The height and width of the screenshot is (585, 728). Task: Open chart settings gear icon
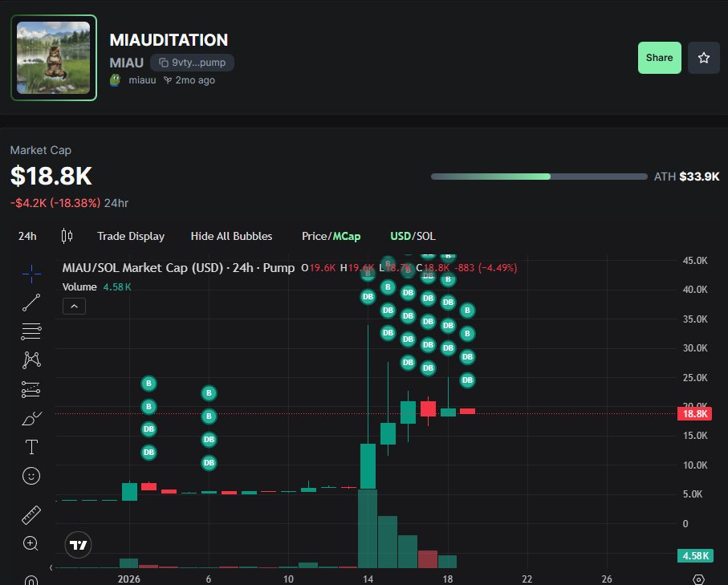(698, 579)
